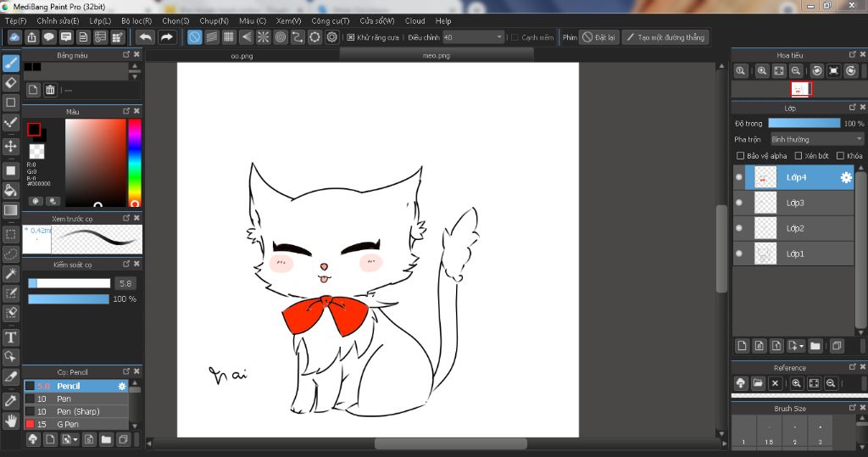
Task: Select the Bucket fill tool
Action: 11,191
